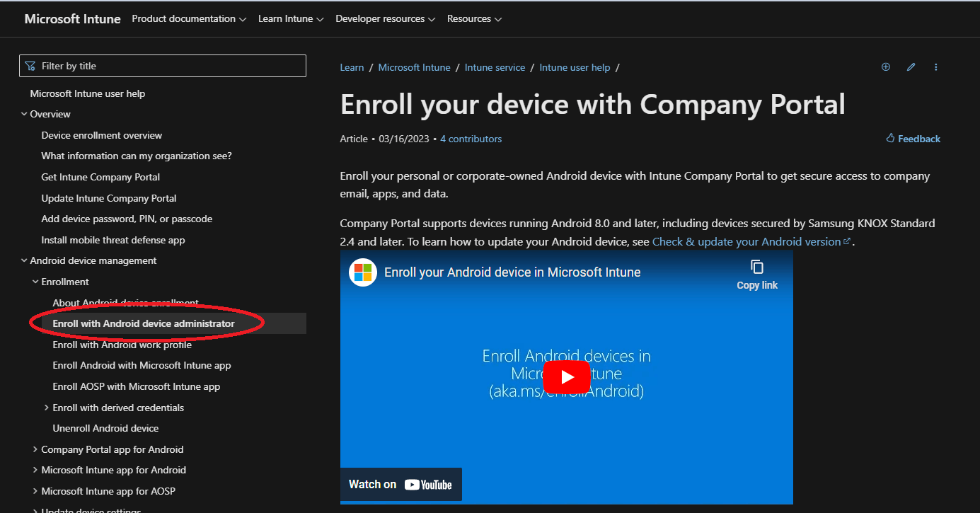Open Unenroll Android device
This screenshot has width=980, height=513.
[105, 428]
